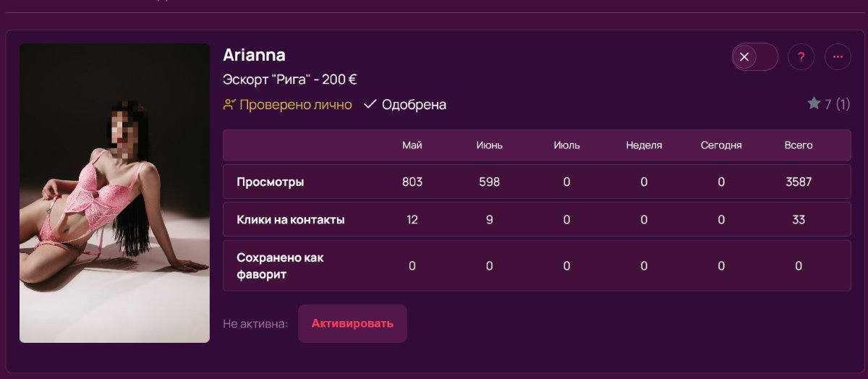The image size is (868, 379).
Task: Click the Не активна: status label
Action: click(255, 323)
